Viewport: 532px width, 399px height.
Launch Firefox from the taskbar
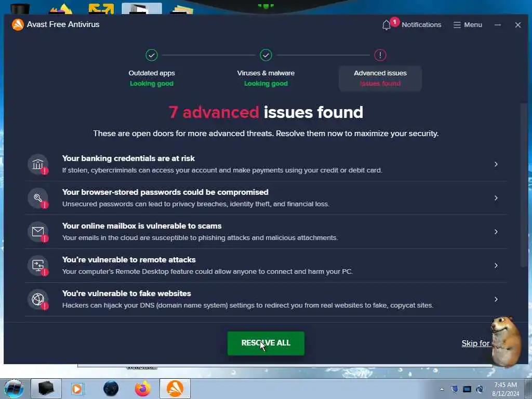[x=143, y=389]
